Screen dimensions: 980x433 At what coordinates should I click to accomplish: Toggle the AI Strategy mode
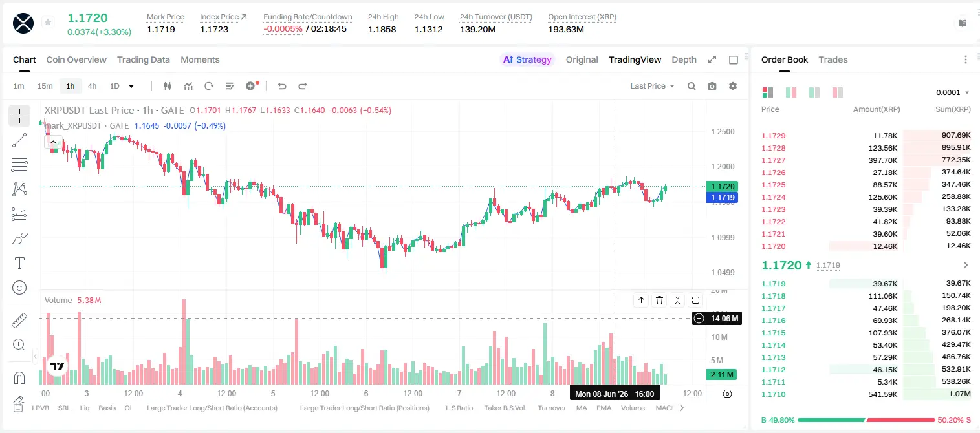pyautogui.click(x=527, y=59)
